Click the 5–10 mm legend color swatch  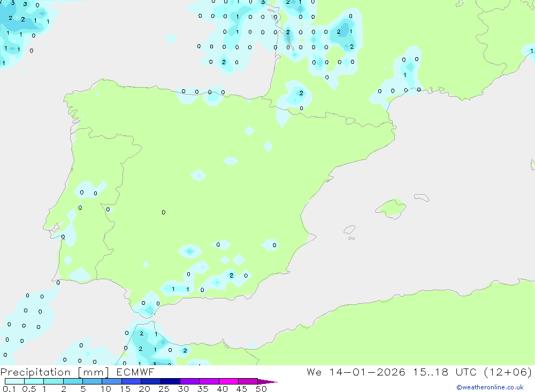pos(93,381)
